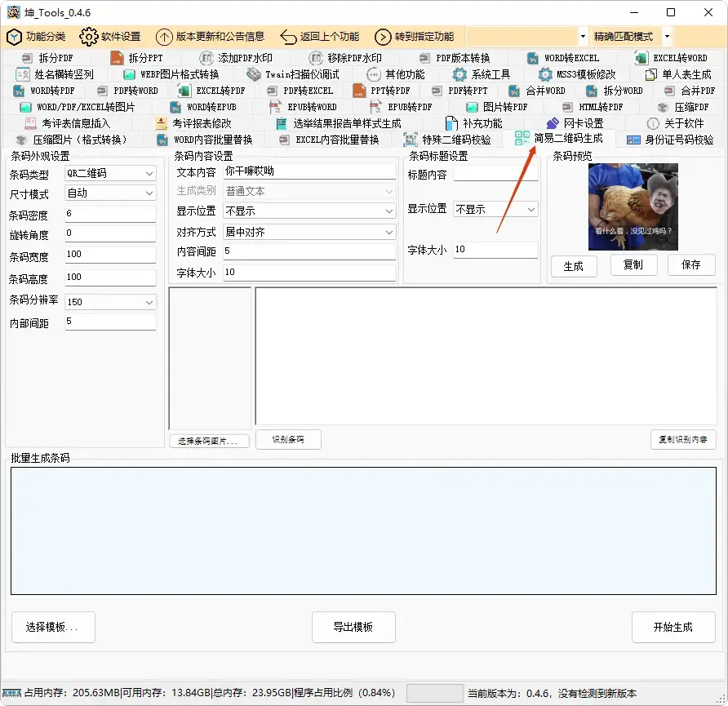Launch the 合并PDF tool
The height and width of the screenshot is (706, 728).
pyautogui.click(x=700, y=90)
